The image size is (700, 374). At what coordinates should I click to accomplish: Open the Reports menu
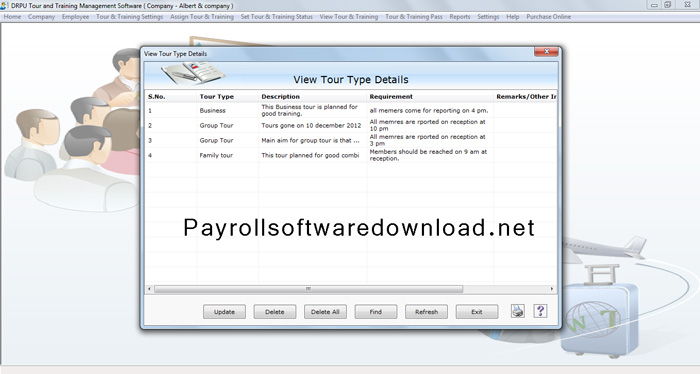(x=460, y=17)
